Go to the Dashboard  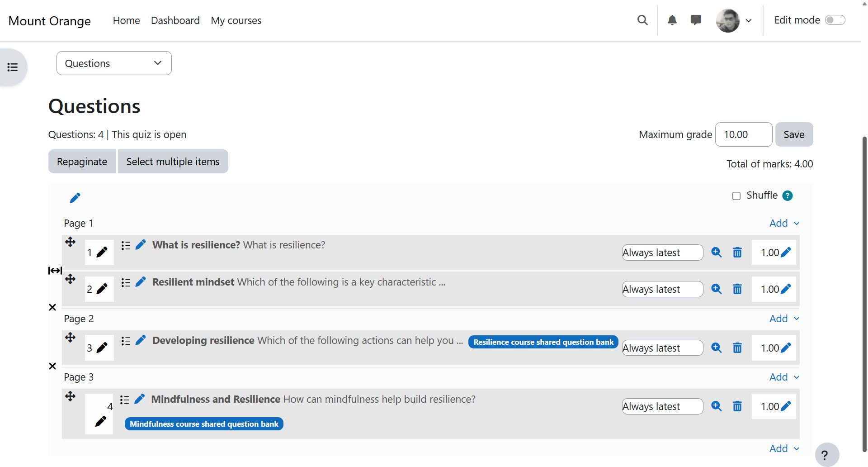(x=175, y=20)
